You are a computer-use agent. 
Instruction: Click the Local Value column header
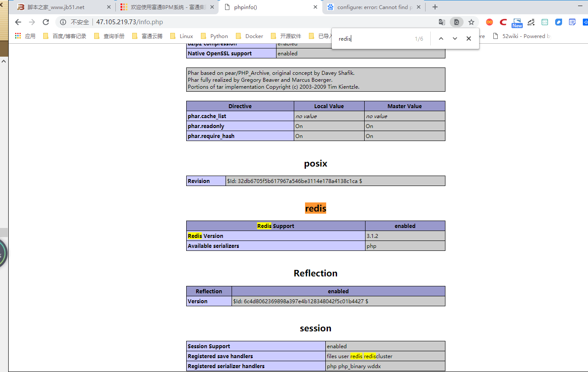(x=329, y=106)
